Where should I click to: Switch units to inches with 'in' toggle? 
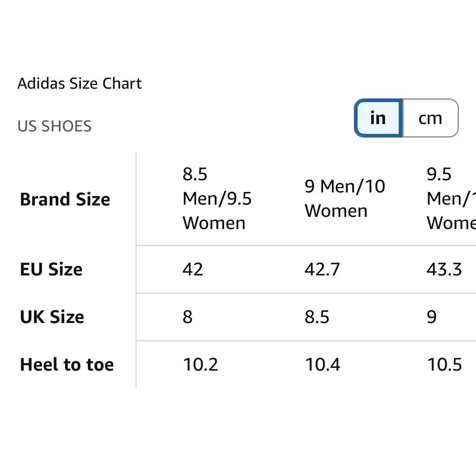pyautogui.click(x=378, y=118)
